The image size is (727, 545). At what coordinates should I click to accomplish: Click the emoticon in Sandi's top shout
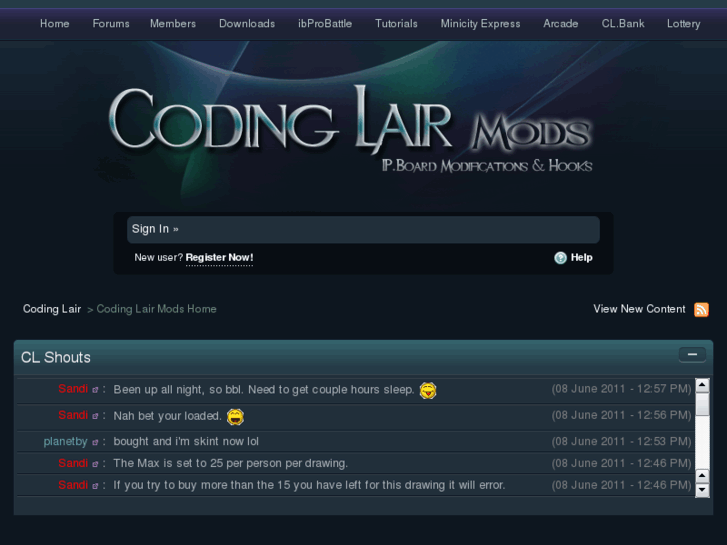pyautogui.click(x=428, y=390)
